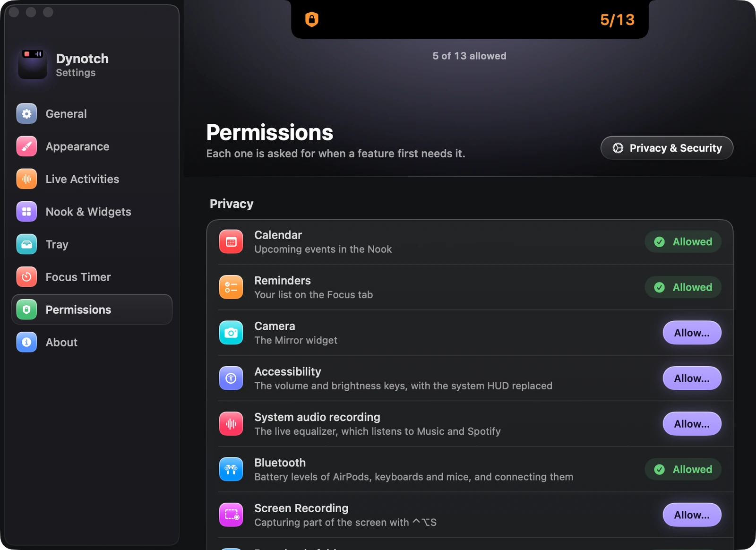Open the About page
Viewport: 756px width, 550px height.
92,342
